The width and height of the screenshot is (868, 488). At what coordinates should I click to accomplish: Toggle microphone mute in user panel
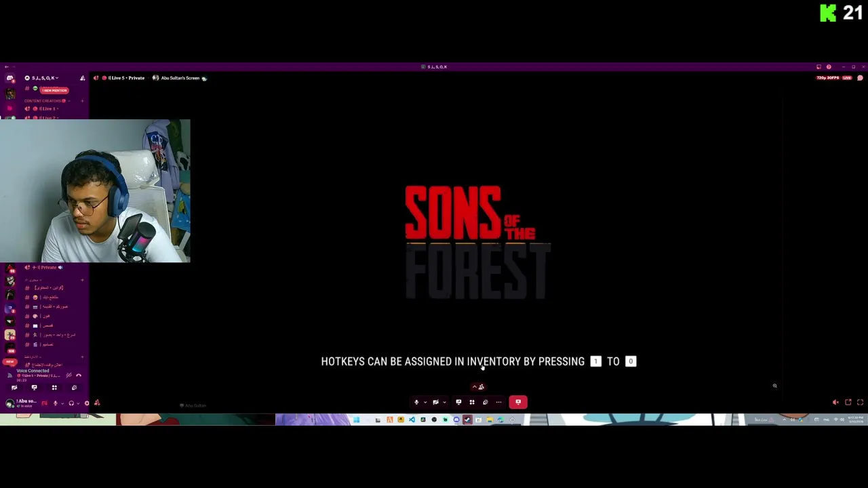pyautogui.click(x=56, y=403)
